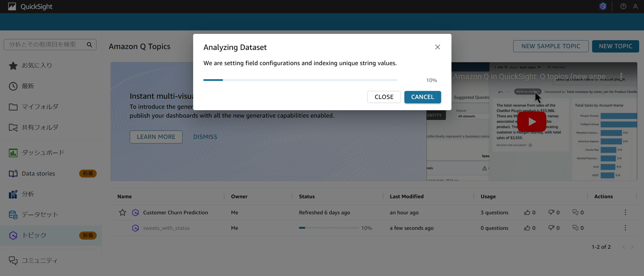Viewport: 644px width, 276px height.
Task: Open actions menu for Customer Churn Prediction
Action: 625,213
